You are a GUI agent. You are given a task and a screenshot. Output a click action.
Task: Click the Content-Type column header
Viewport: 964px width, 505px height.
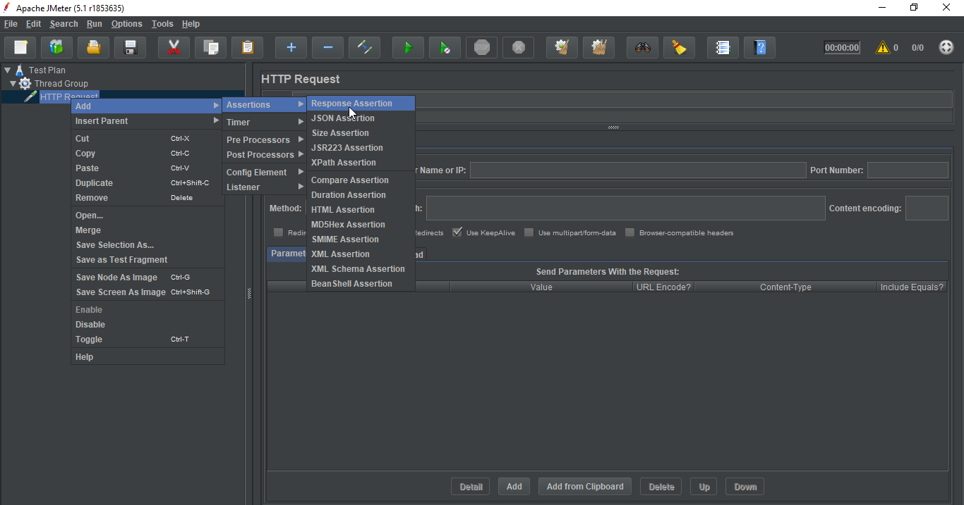[x=785, y=287]
